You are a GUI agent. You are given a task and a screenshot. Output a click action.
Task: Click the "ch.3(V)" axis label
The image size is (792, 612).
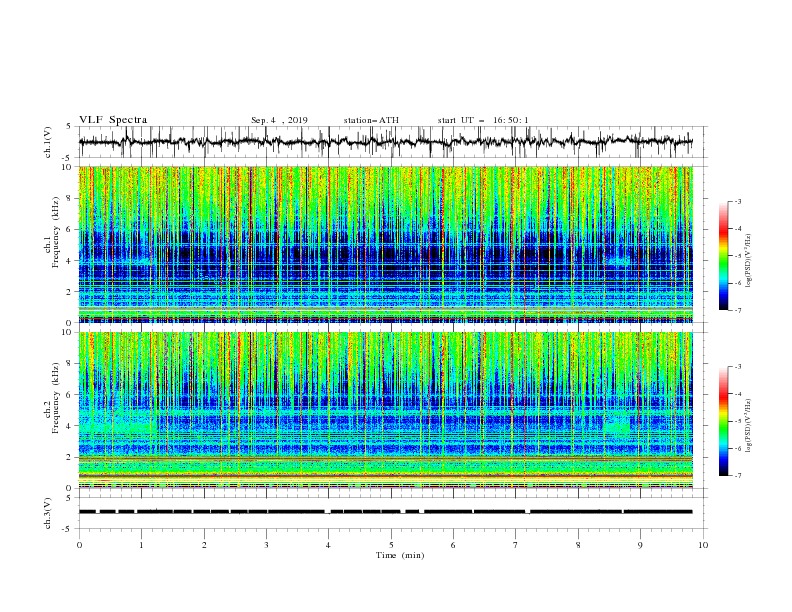coord(47,513)
